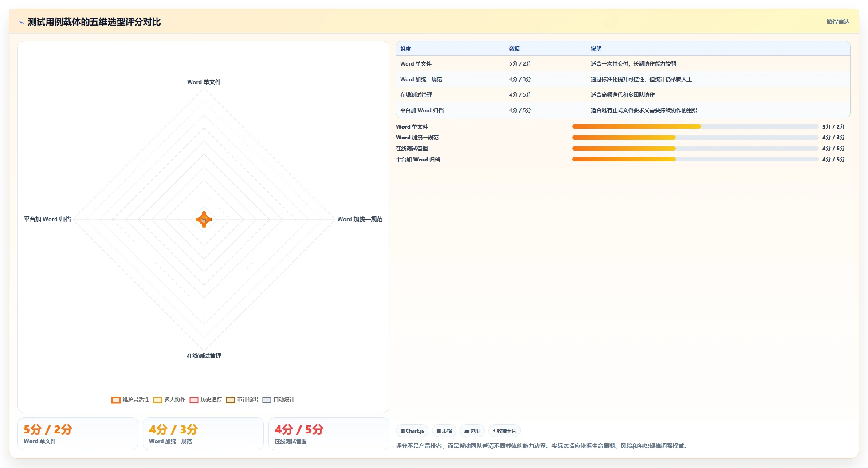Click the 在线测试管理 radar axis label
Viewport: 868px width, 468px height.
pyautogui.click(x=204, y=356)
